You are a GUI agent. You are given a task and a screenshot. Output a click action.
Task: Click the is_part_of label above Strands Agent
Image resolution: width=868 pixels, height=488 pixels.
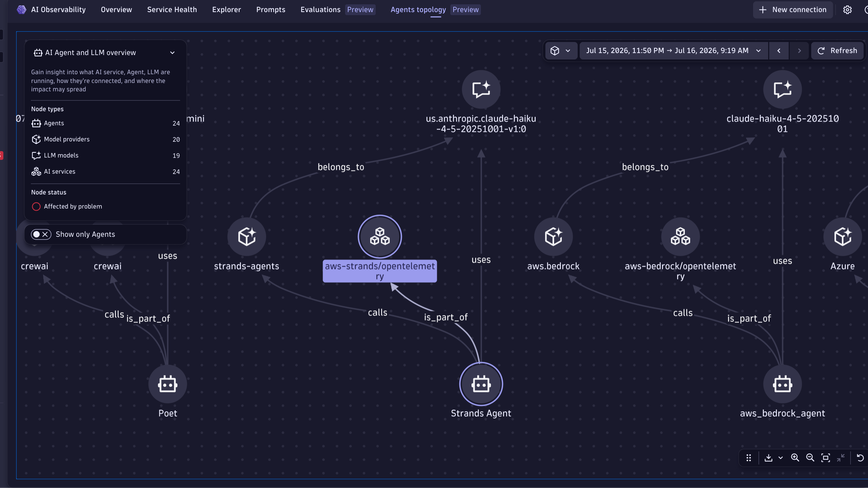(446, 317)
